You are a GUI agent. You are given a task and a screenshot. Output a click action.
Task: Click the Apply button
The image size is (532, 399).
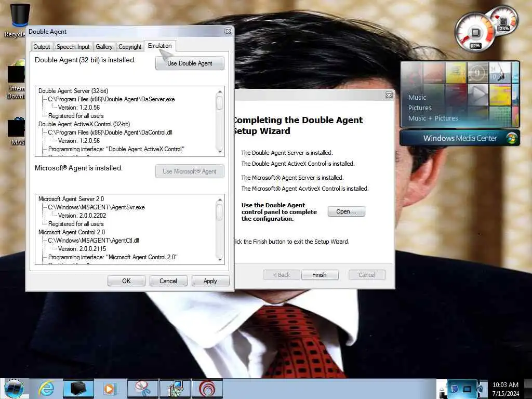pos(210,281)
